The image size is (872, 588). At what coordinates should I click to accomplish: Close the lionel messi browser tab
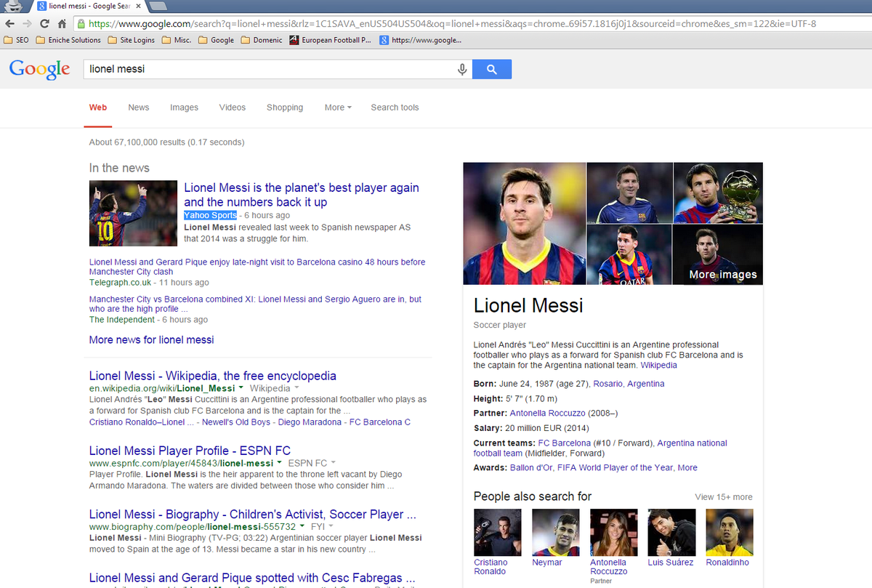point(137,6)
